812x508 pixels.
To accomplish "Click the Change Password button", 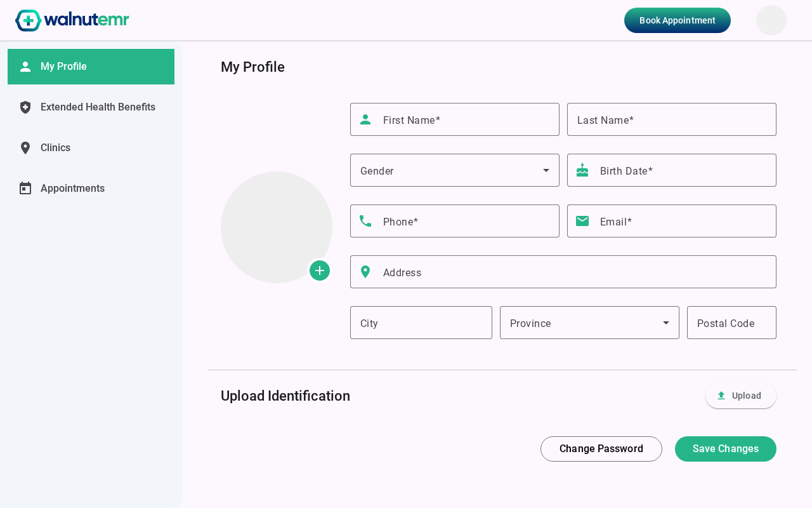I will [601, 449].
